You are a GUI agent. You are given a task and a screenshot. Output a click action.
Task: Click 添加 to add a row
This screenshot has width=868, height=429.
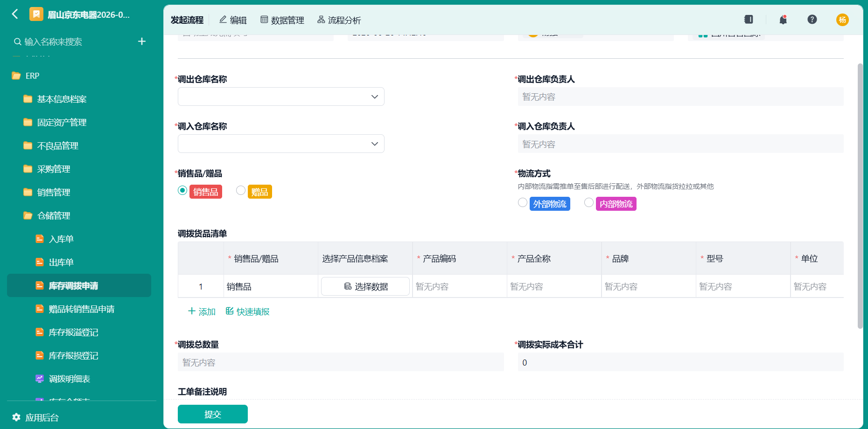(x=202, y=311)
